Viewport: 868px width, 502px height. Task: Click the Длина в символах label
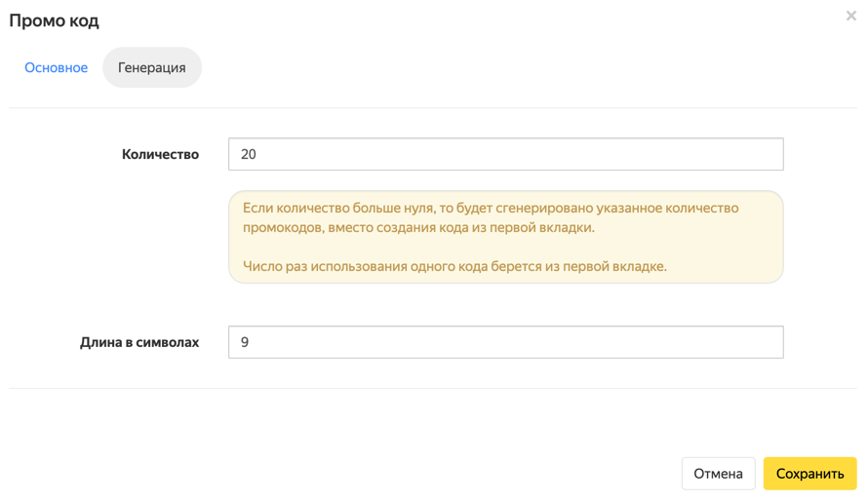pyautogui.click(x=139, y=342)
